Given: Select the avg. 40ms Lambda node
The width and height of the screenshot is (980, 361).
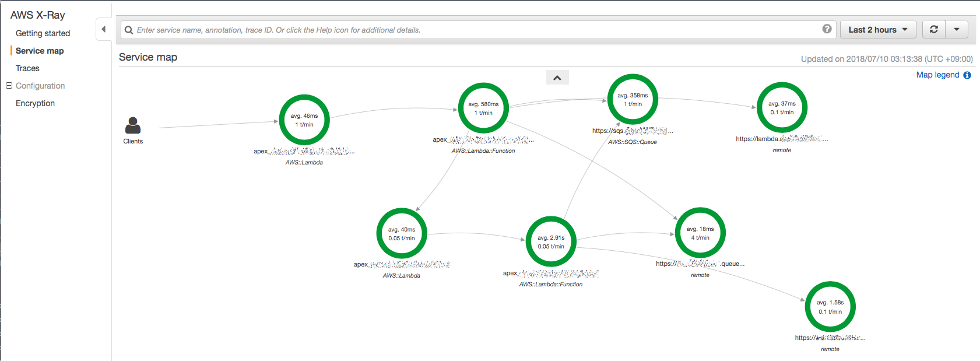Looking at the screenshot, I should click(x=402, y=234).
